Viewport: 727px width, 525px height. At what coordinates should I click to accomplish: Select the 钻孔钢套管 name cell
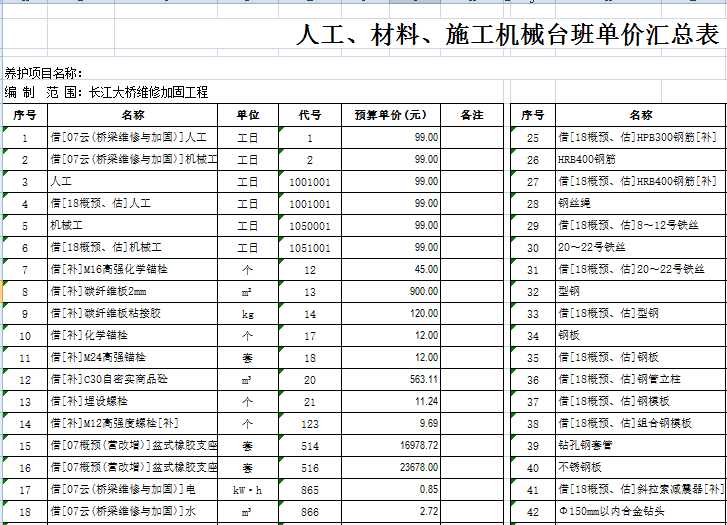point(640,445)
